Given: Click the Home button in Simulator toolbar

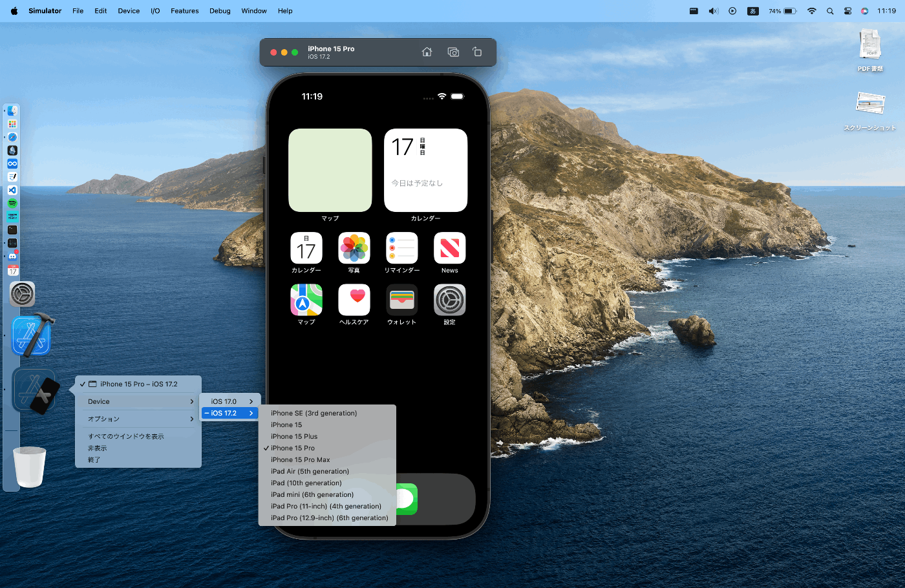Looking at the screenshot, I should click(x=427, y=52).
